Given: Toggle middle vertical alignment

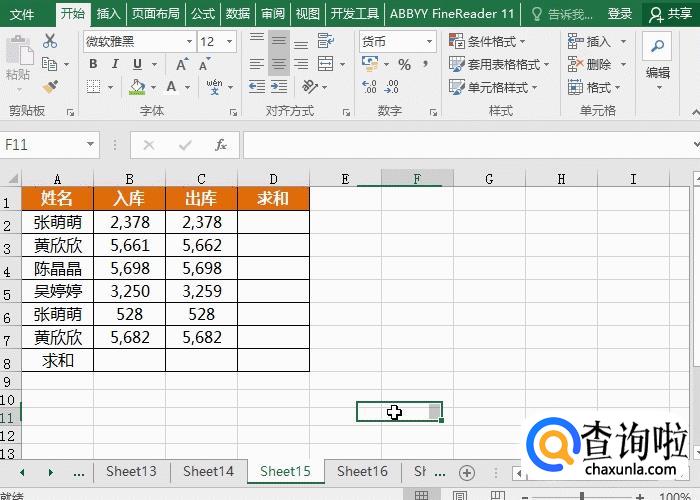Looking at the screenshot, I should [x=279, y=42].
